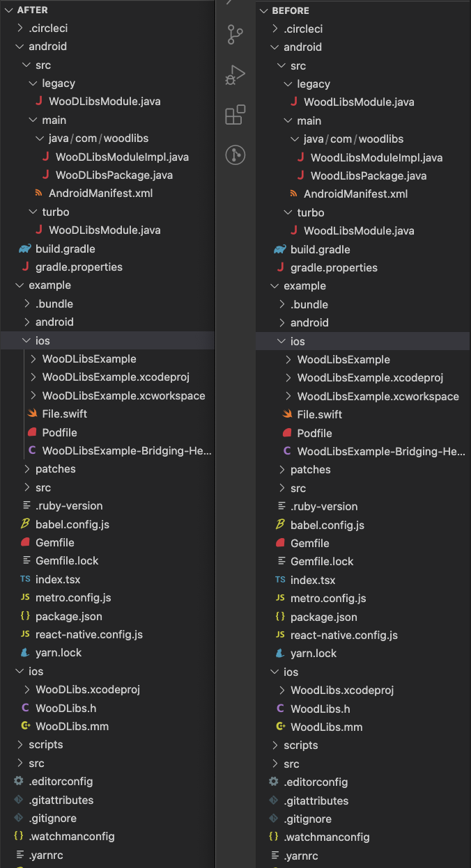Open WoodLibsPackage.java in BEFORE panel
This screenshot has width=471, height=868.
click(369, 175)
